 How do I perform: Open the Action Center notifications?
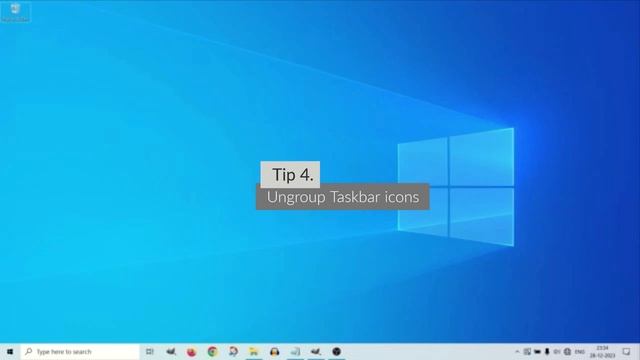coord(627,351)
